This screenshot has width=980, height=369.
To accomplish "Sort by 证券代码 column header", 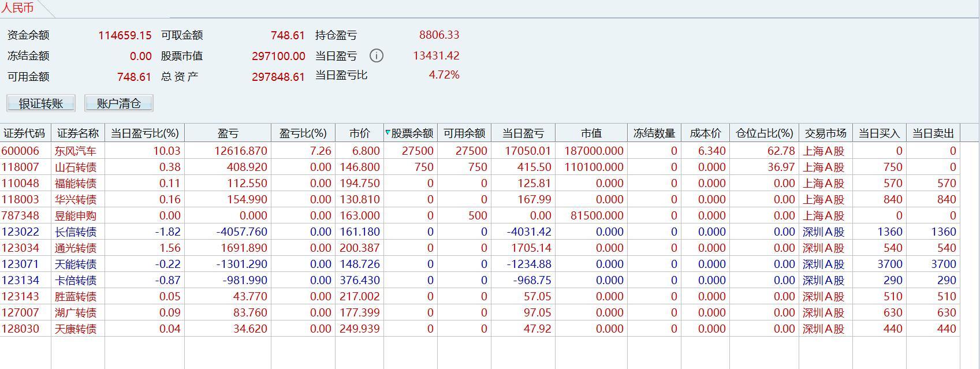I will tap(25, 133).
